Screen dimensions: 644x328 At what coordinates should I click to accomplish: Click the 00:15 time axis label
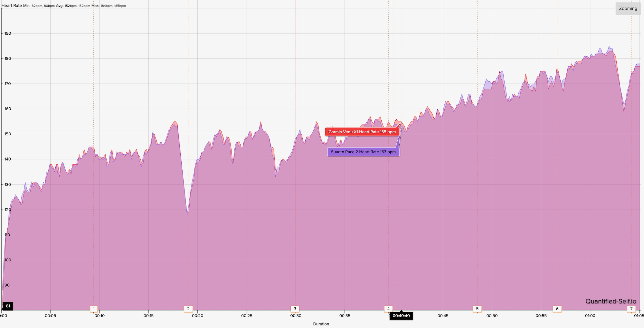(148, 316)
